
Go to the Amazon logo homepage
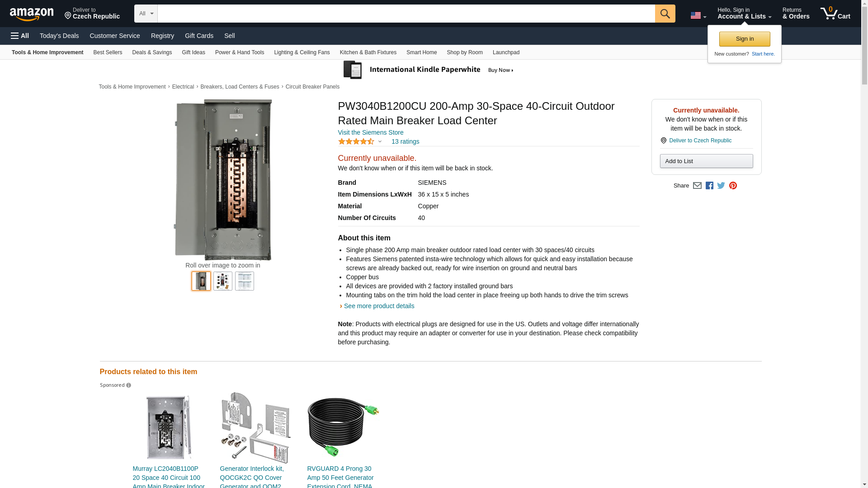point(32,14)
